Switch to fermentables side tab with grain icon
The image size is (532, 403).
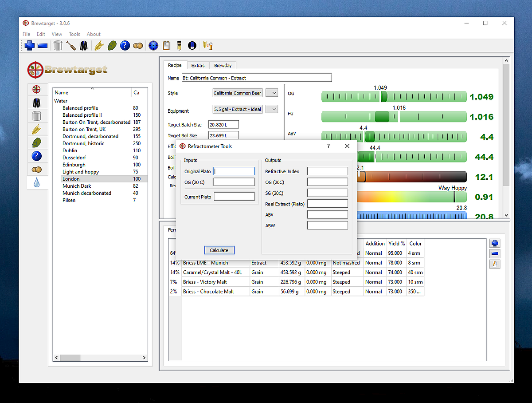coord(36,129)
